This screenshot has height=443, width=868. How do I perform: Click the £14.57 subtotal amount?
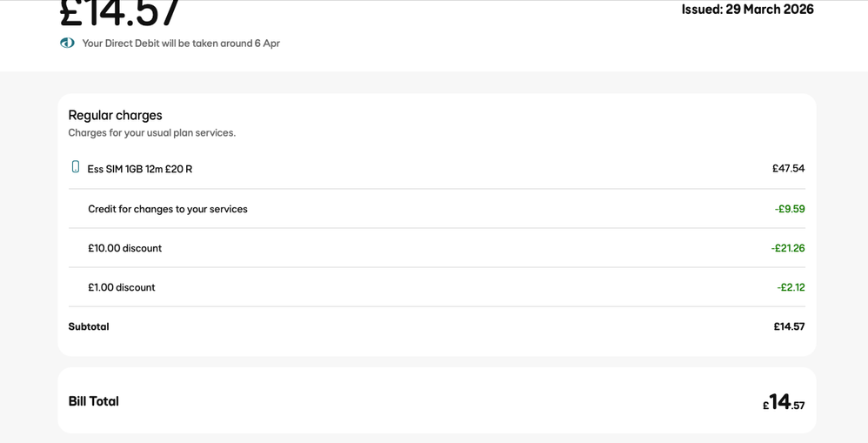pos(789,327)
